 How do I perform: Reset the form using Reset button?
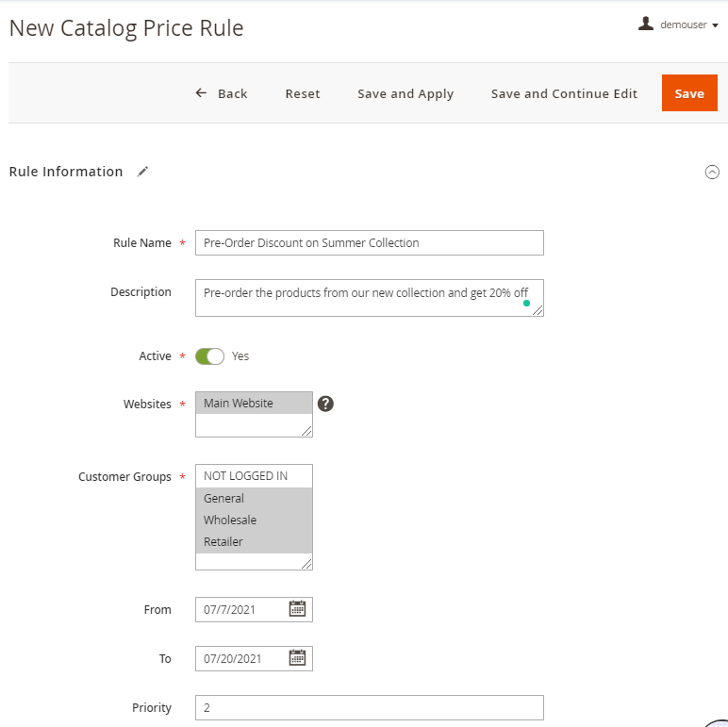(303, 93)
